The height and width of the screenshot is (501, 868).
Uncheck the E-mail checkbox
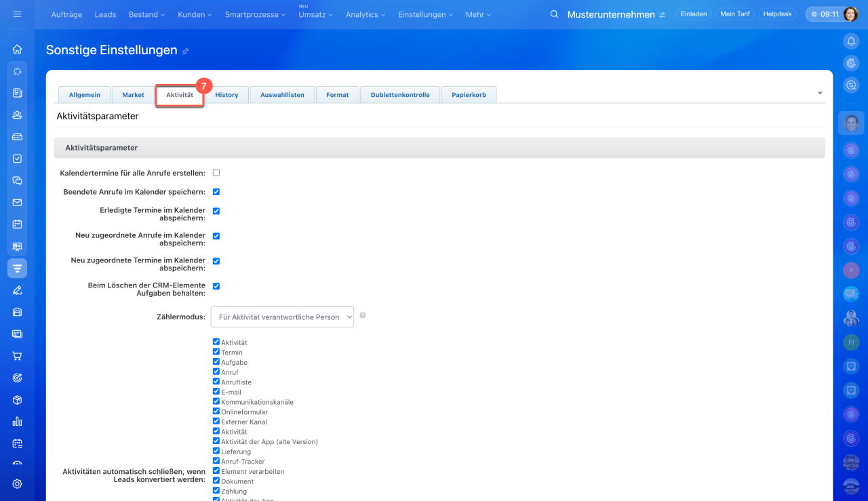click(216, 391)
